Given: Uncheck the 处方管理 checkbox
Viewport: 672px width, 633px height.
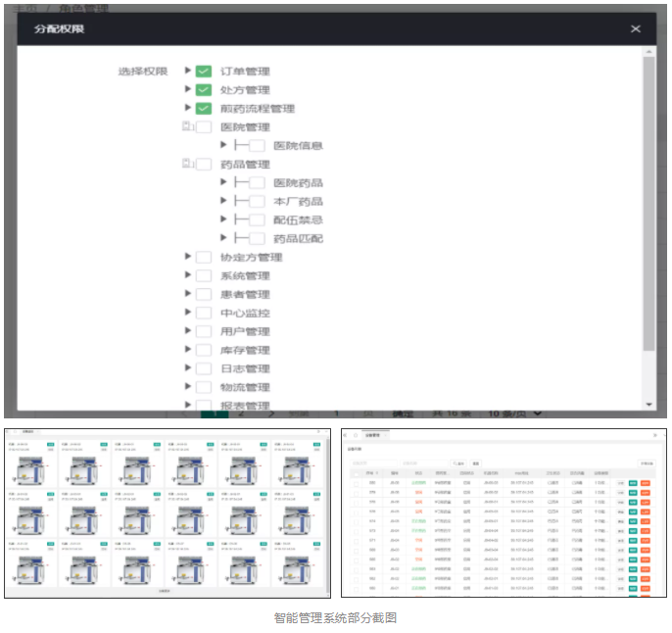Looking at the screenshot, I should [204, 90].
